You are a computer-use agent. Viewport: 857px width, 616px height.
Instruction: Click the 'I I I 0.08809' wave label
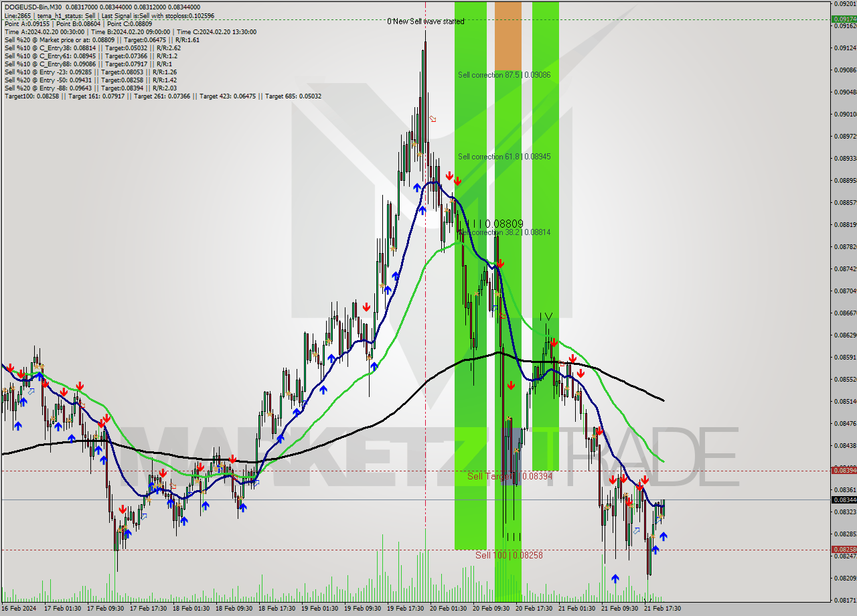pos(496,224)
